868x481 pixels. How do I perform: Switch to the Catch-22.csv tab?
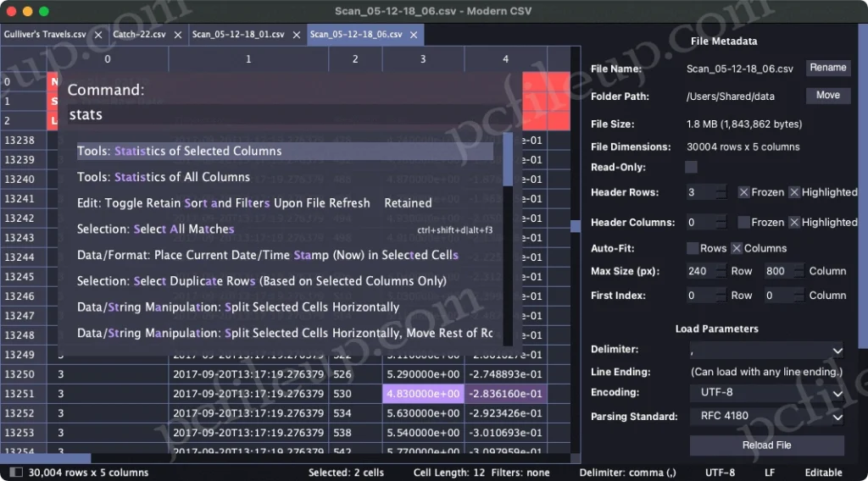(139, 35)
